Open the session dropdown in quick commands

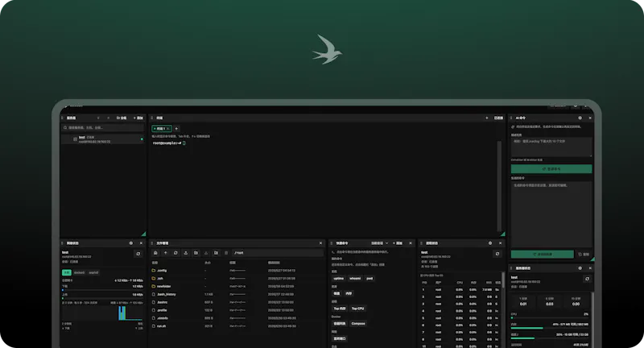(379, 243)
